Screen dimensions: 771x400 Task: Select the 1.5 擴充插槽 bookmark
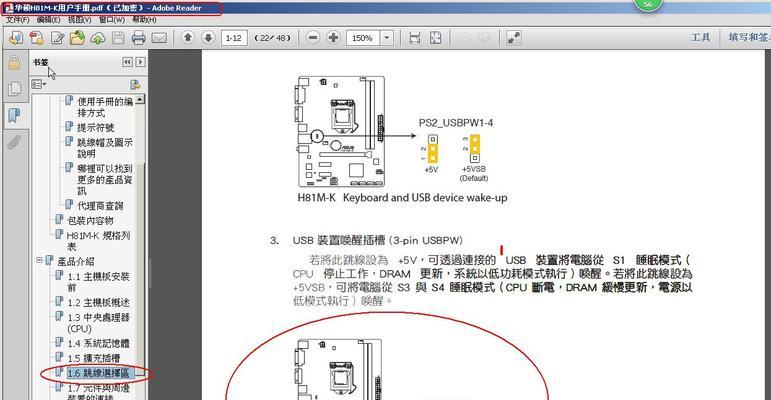pyautogui.click(x=93, y=358)
